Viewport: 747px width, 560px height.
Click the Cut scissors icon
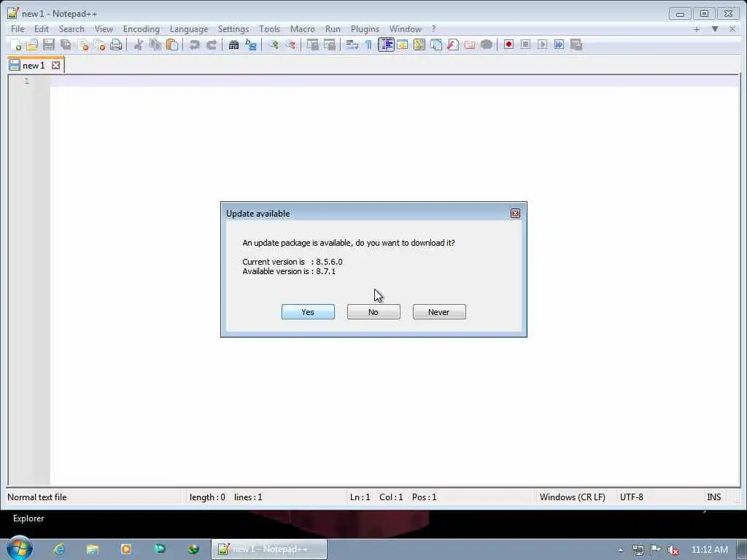[x=138, y=44]
